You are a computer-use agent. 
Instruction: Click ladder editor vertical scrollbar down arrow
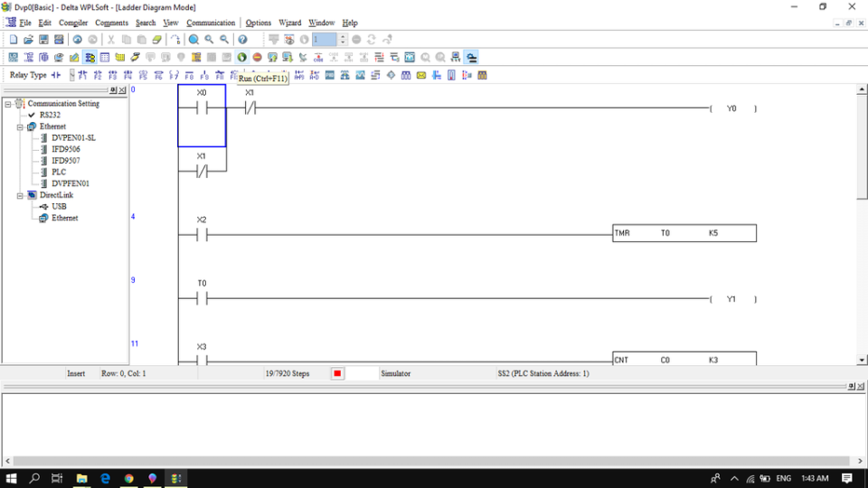(862, 360)
